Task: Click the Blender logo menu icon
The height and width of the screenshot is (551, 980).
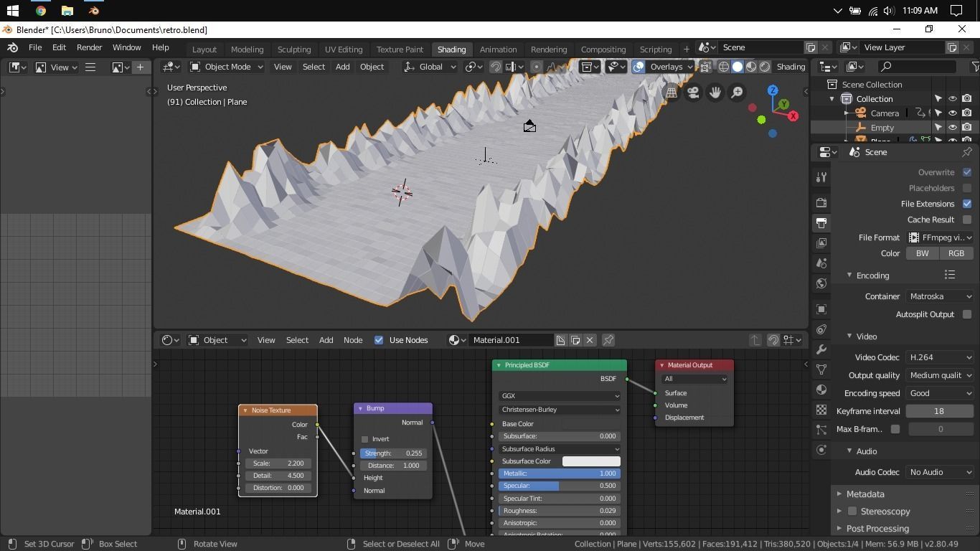Action: pos(13,47)
